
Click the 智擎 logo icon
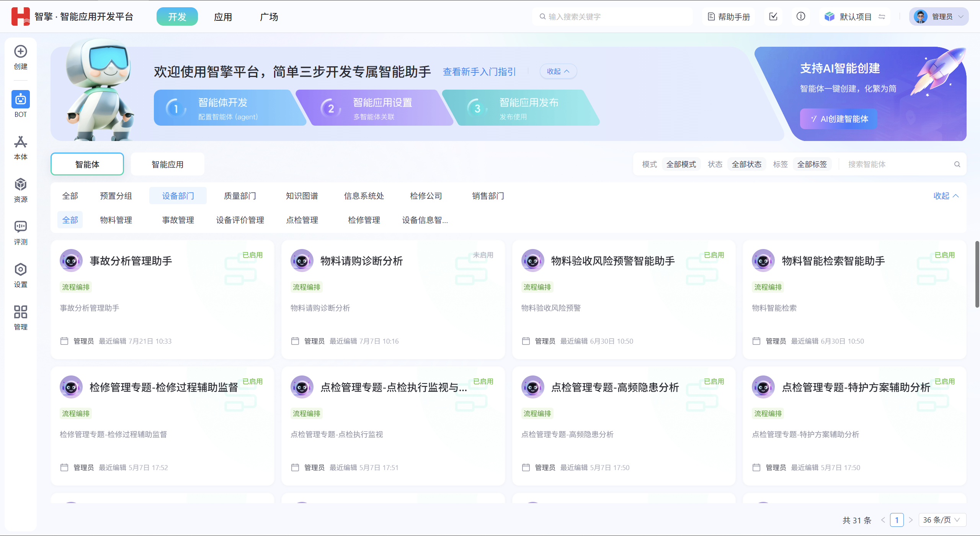tap(21, 16)
